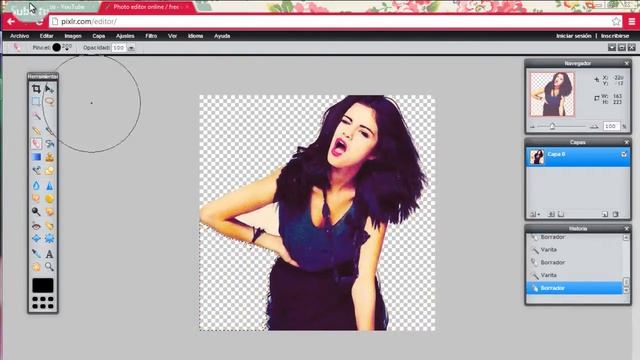Select the Smudge tool
Image resolution: width=640 pixels, height=360 pixels.
point(36,198)
